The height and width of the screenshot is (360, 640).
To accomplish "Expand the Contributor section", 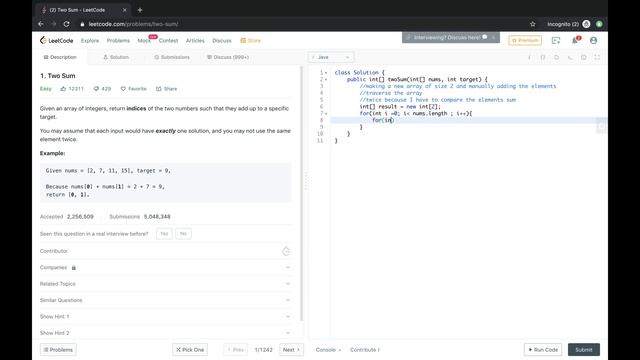I will [165, 251].
